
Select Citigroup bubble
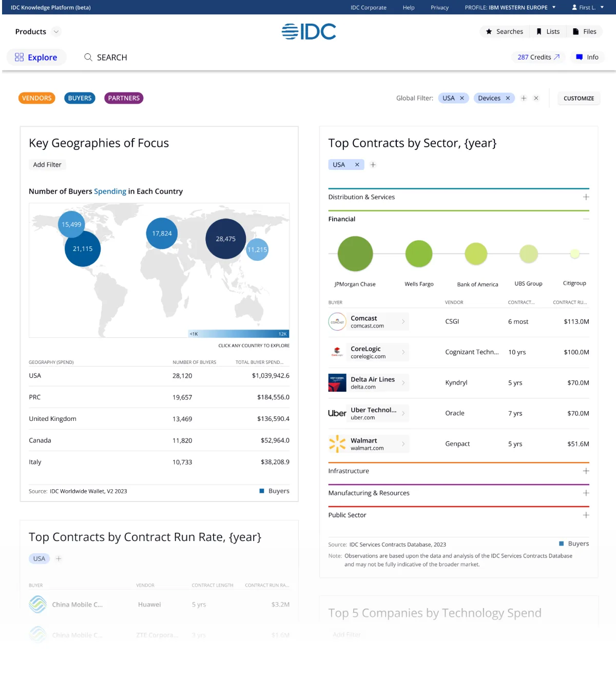pos(575,254)
